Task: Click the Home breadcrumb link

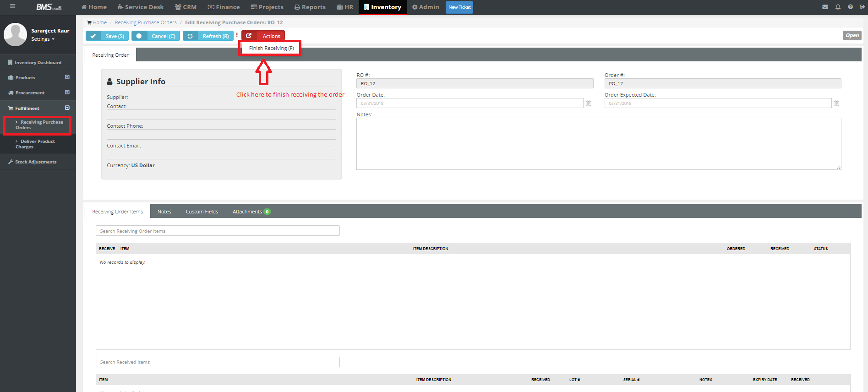Action: (99, 22)
